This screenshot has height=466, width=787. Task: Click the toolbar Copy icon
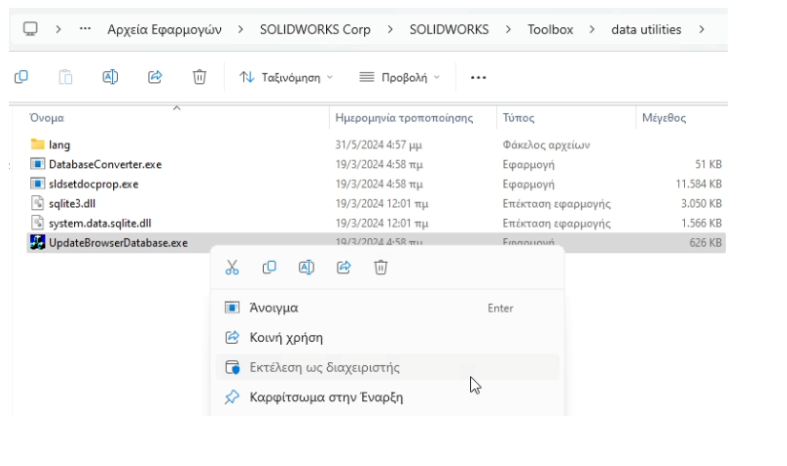21,77
